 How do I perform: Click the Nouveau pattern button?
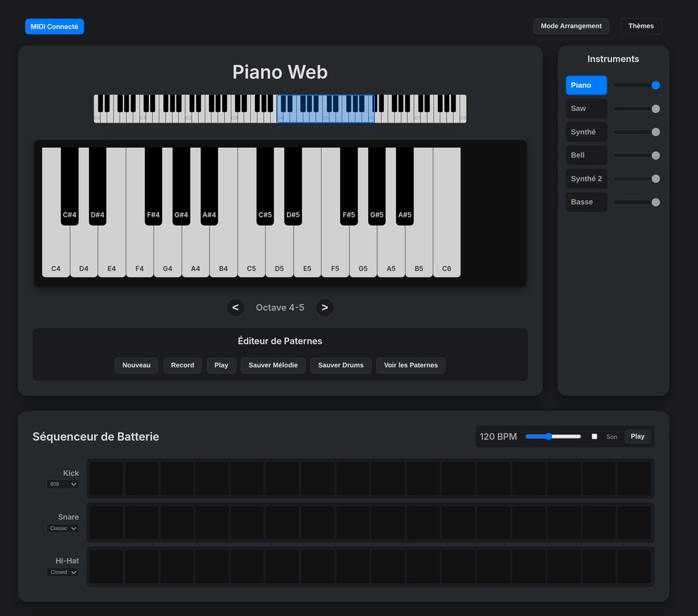click(x=136, y=365)
